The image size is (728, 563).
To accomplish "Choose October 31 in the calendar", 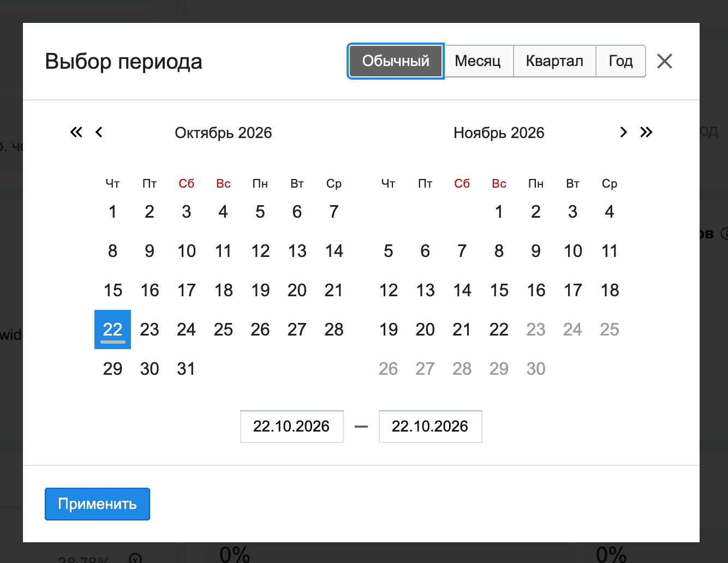I will click(x=187, y=369).
